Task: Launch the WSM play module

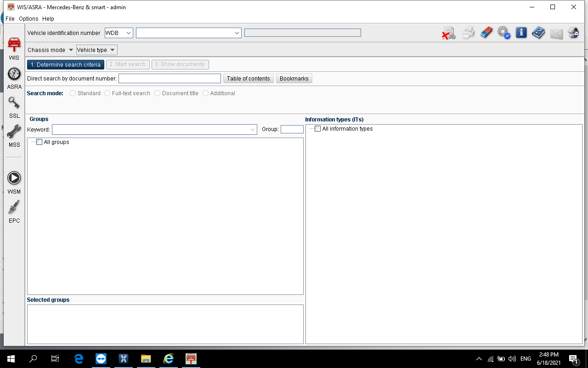Action: (14, 182)
